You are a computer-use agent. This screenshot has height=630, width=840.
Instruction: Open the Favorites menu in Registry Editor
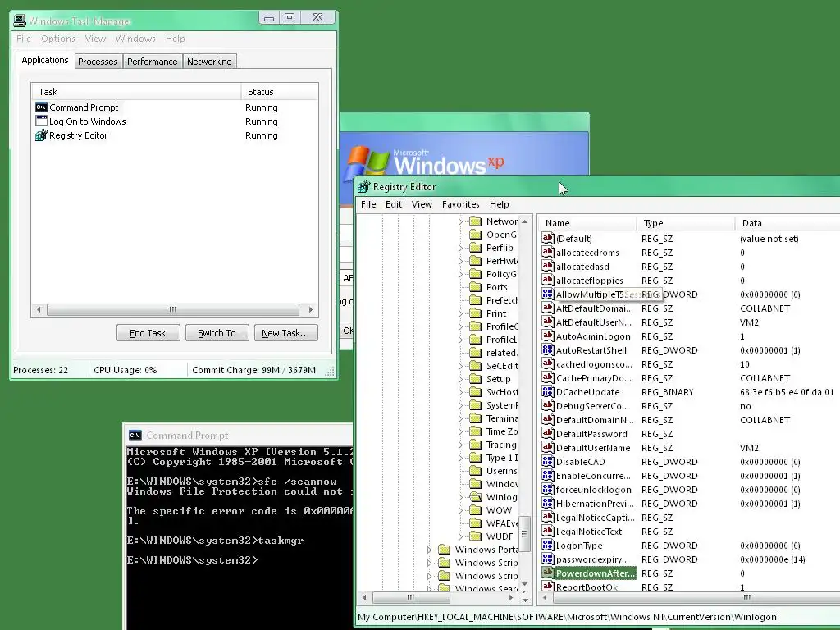(x=461, y=204)
